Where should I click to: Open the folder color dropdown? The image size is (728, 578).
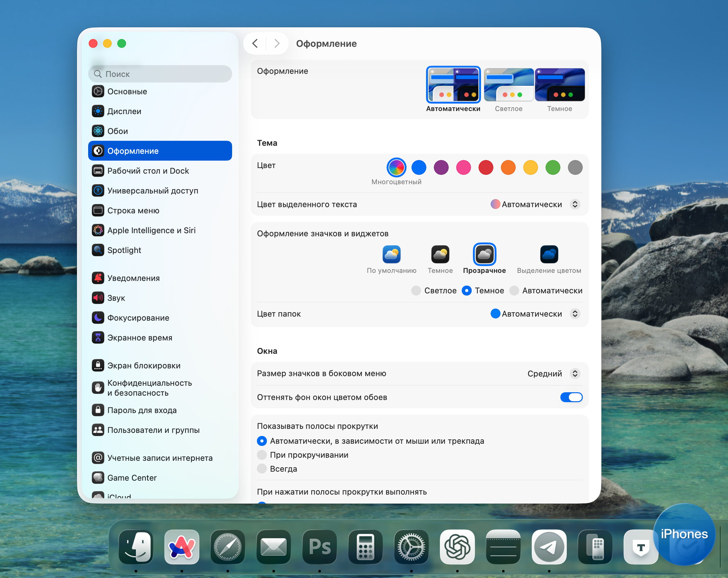tap(575, 314)
